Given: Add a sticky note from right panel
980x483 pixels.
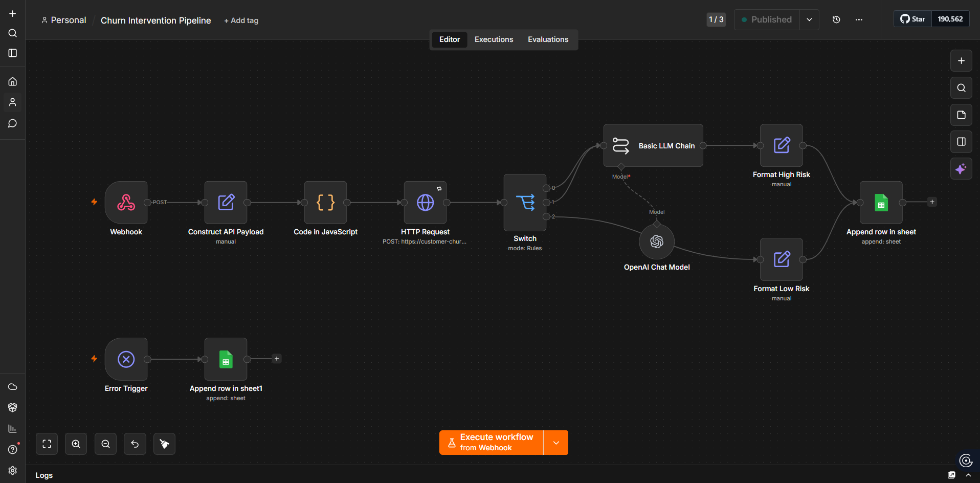Looking at the screenshot, I should (x=961, y=115).
